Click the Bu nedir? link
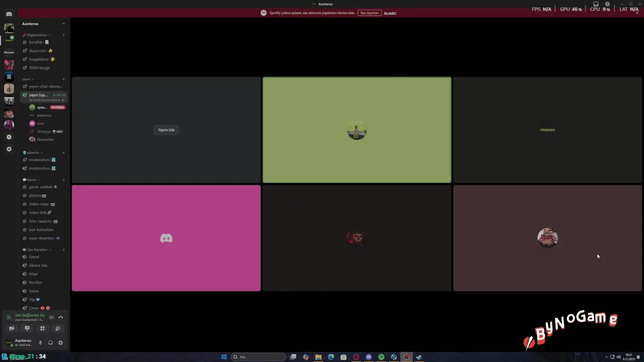This screenshot has height=362, width=644. click(390, 13)
